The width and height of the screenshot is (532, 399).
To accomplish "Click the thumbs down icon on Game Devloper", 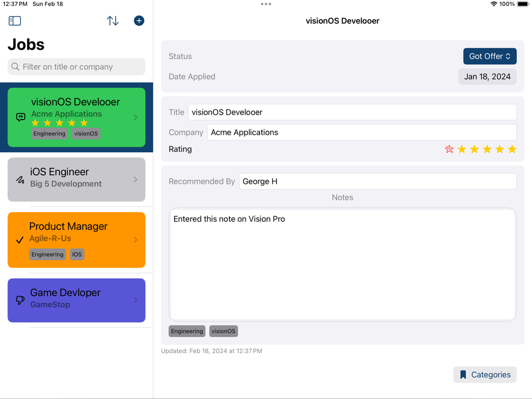I will click(20, 300).
